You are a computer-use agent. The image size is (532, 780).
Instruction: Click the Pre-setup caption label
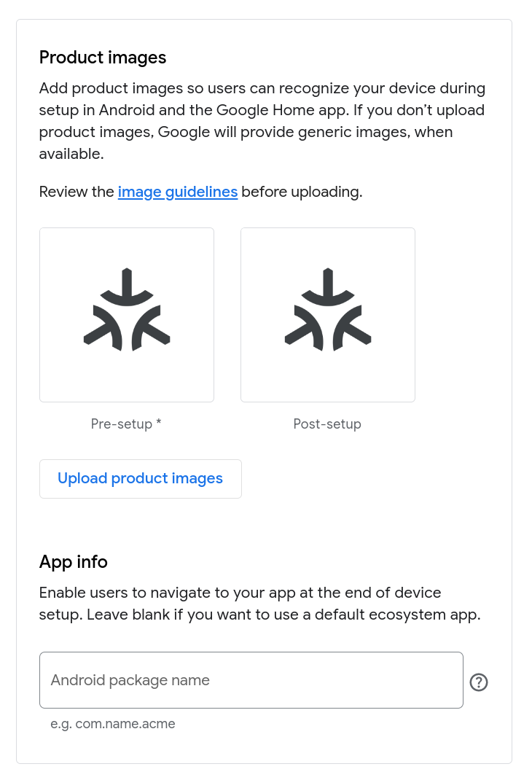point(122,424)
